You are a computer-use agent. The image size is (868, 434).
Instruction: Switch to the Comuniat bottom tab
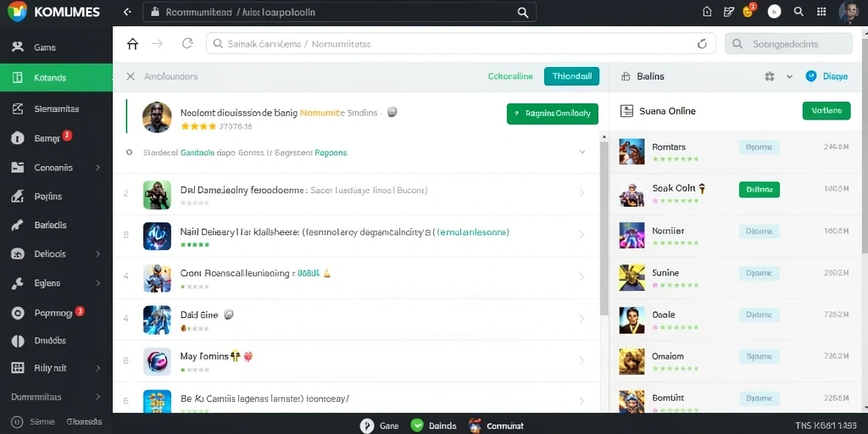(495, 426)
